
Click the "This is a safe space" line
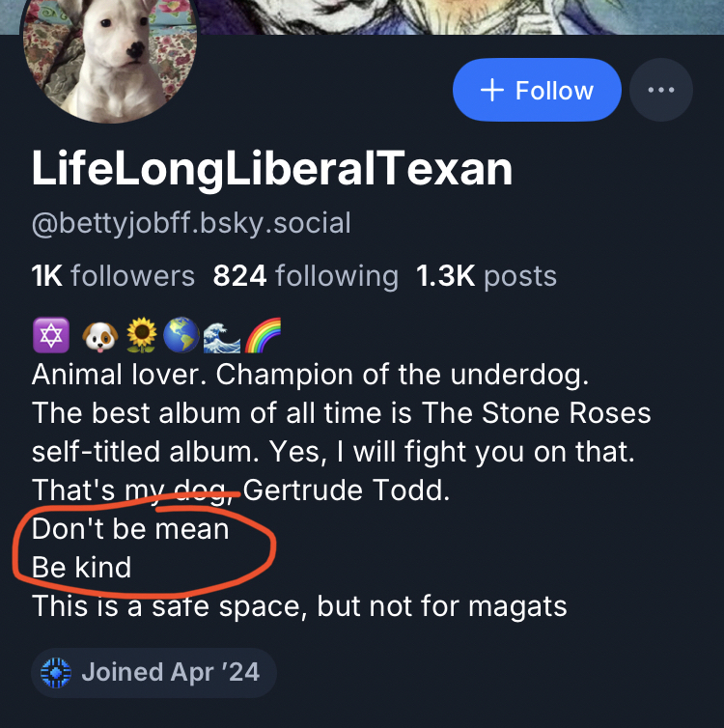click(299, 605)
